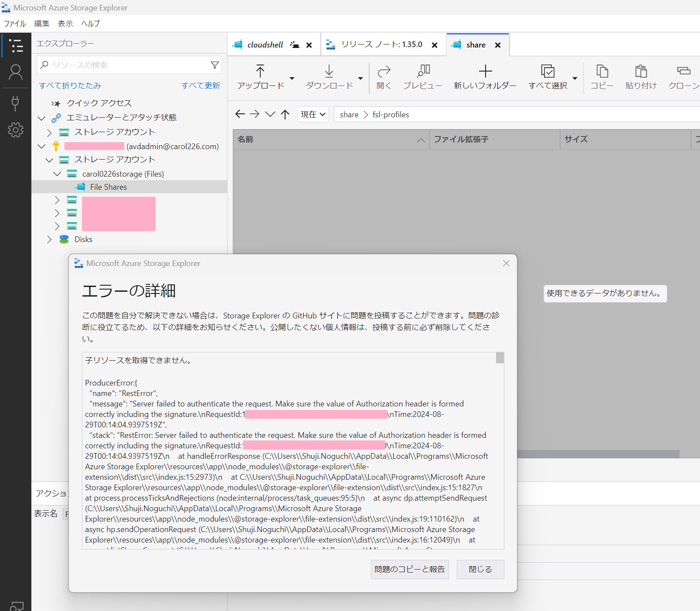Click the 閉じる button
The height and width of the screenshot is (611, 700).
[480, 570]
